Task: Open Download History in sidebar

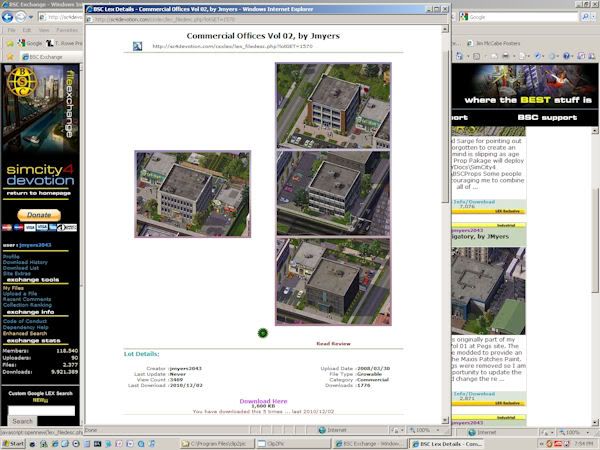Action: click(25, 262)
